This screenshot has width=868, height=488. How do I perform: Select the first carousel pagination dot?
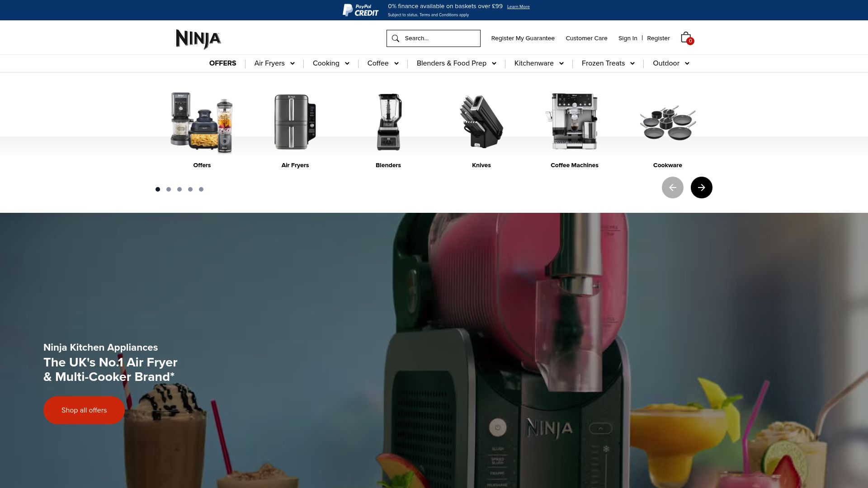(x=158, y=189)
